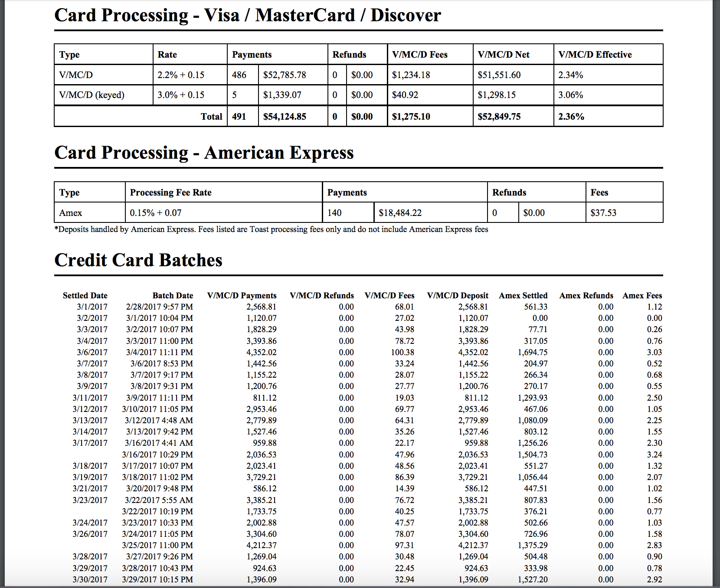This screenshot has height=588, width=720.
Task: Click the Amex Settled column header
Action: 523,295
